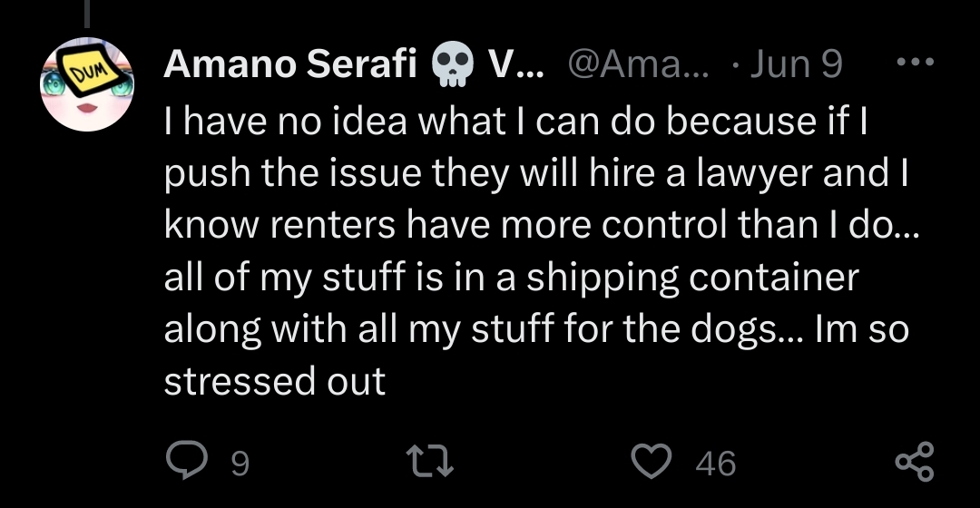This screenshot has height=508, width=980.
Task: Open the three-dot more options menu
Action: click(x=915, y=62)
